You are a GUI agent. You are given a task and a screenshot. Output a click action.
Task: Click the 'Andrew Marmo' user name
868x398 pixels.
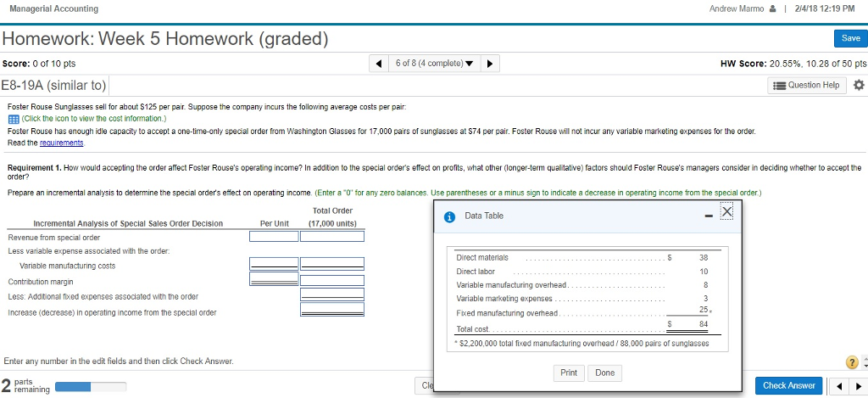(737, 8)
